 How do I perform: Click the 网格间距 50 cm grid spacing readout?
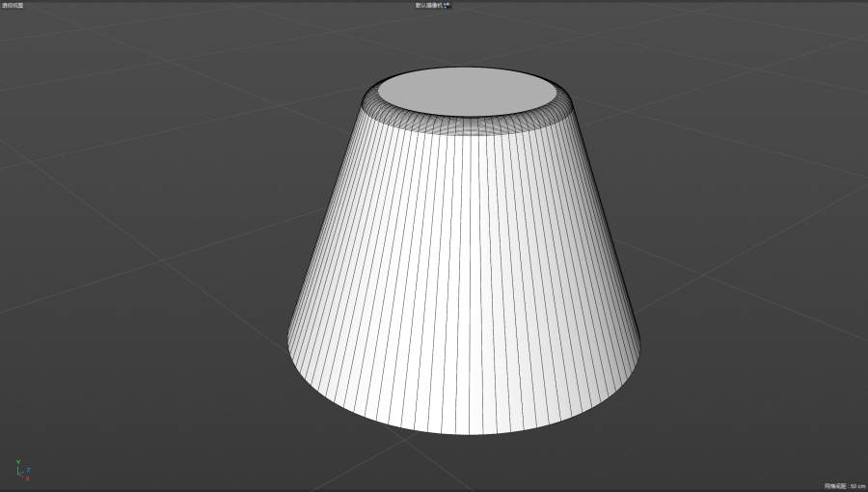coord(844,486)
